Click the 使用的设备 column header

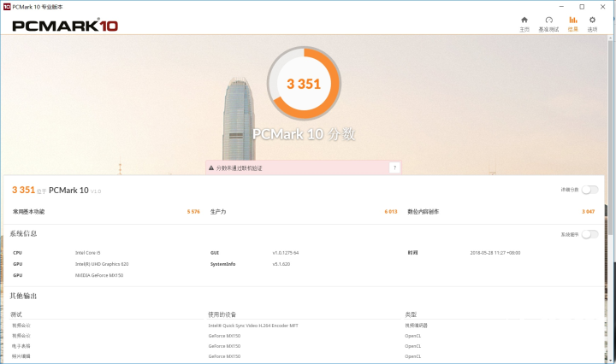pyautogui.click(x=222, y=314)
